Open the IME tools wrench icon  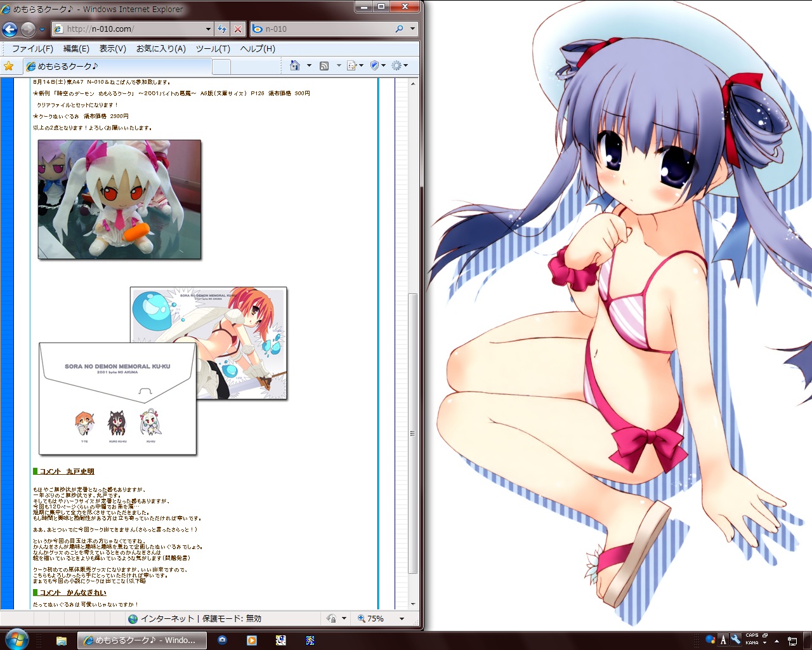click(736, 640)
